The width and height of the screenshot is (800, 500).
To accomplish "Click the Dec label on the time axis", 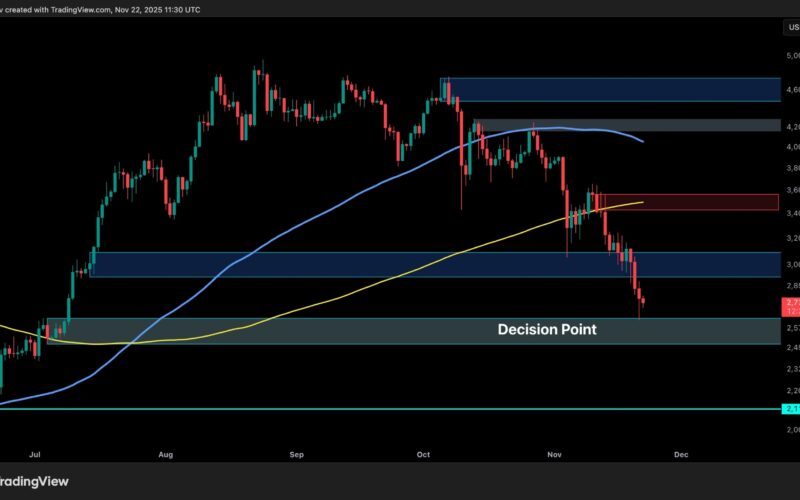I will tap(681, 453).
